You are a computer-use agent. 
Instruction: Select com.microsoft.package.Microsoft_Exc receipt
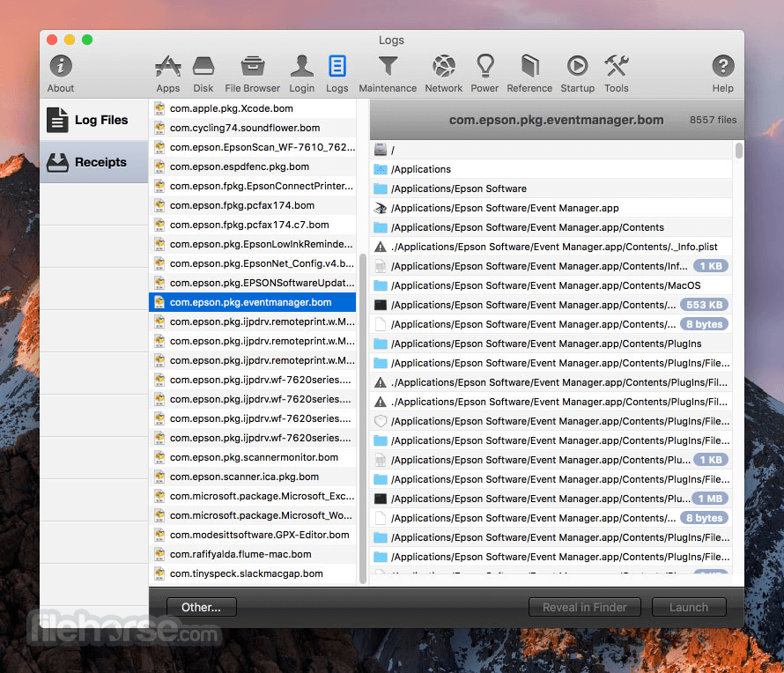253,496
